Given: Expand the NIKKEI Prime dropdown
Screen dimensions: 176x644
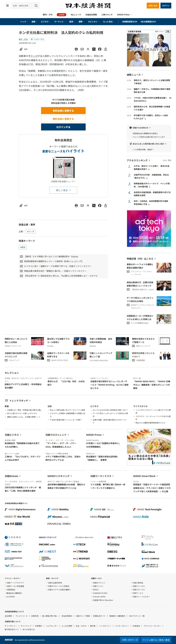Looking at the screenshot, I should click(x=124, y=15).
